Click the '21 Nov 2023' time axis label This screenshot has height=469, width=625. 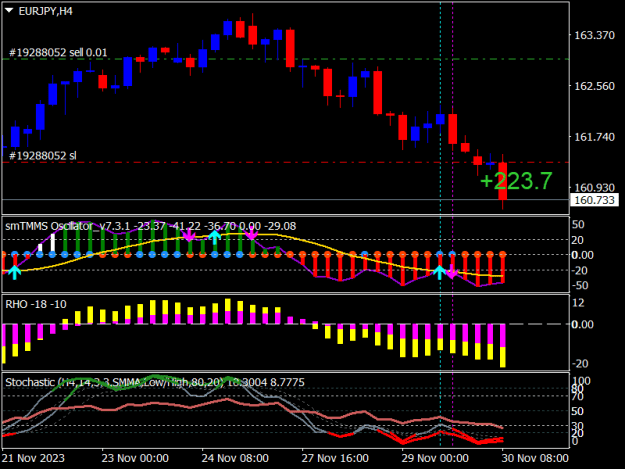pos(33,458)
